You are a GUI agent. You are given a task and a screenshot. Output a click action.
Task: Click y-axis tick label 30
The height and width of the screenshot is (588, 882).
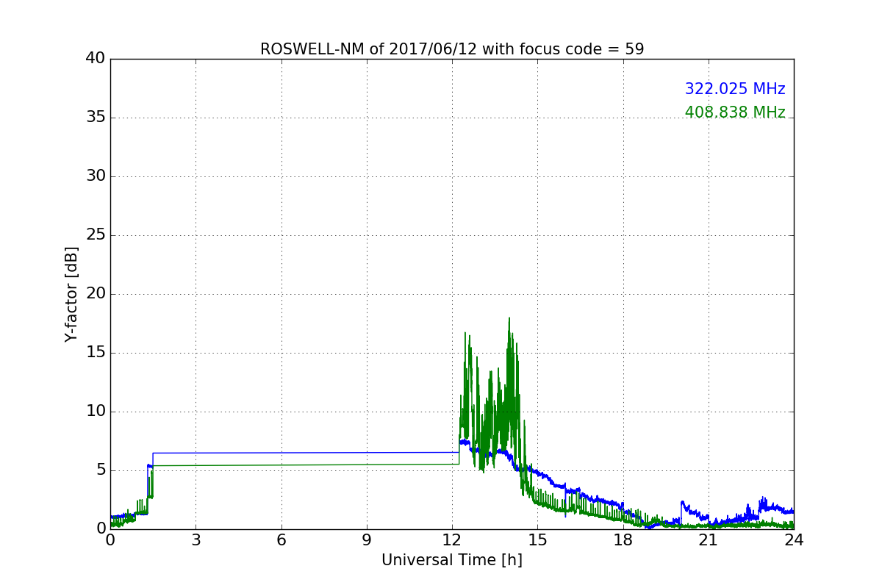[x=96, y=176]
